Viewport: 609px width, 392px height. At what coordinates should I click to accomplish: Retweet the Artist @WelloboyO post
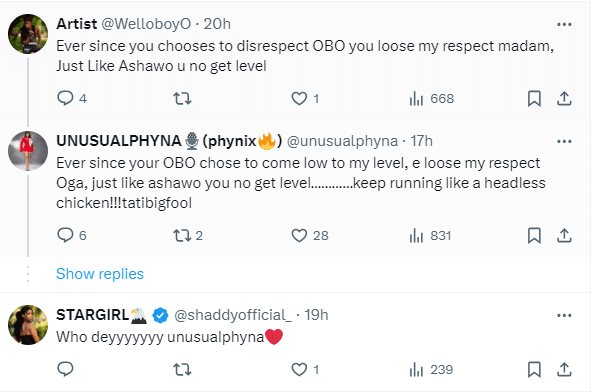[182, 98]
